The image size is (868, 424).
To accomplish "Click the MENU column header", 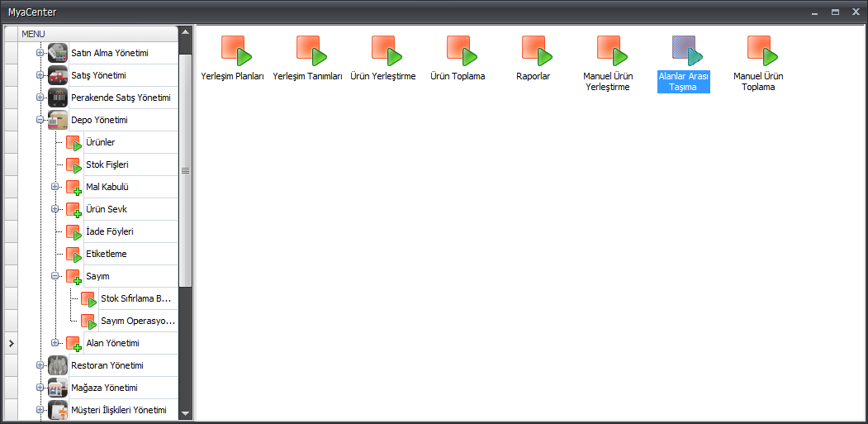I will (x=98, y=34).
